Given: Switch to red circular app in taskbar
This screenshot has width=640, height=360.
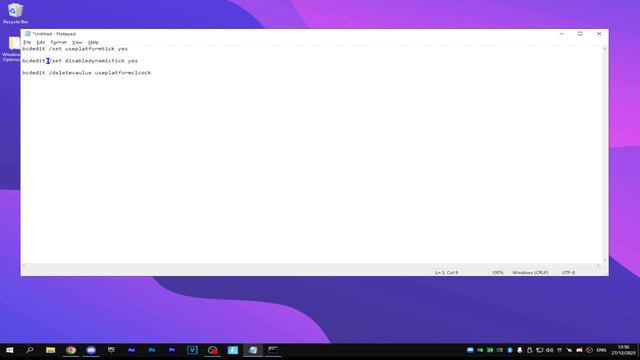Looking at the screenshot, I should [x=213, y=350].
